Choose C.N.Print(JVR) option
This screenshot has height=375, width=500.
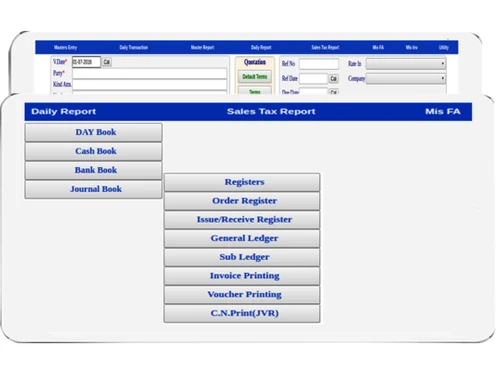pyautogui.click(x=242, y=313)
